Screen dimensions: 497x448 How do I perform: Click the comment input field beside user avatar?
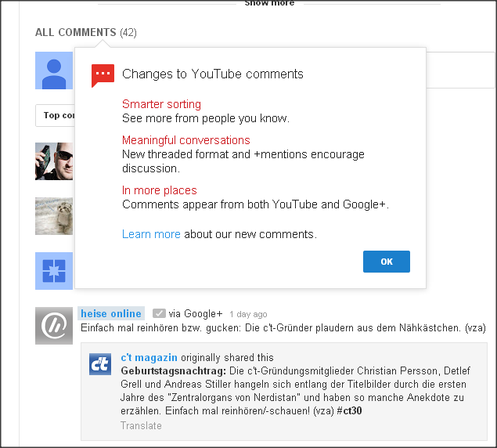click(459, 70)
